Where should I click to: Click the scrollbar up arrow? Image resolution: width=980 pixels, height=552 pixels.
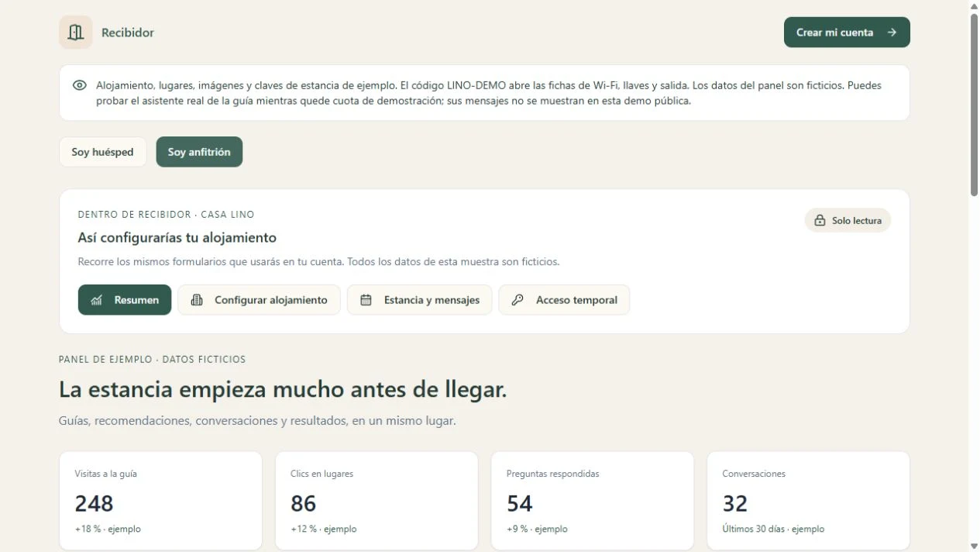point(975,5)
